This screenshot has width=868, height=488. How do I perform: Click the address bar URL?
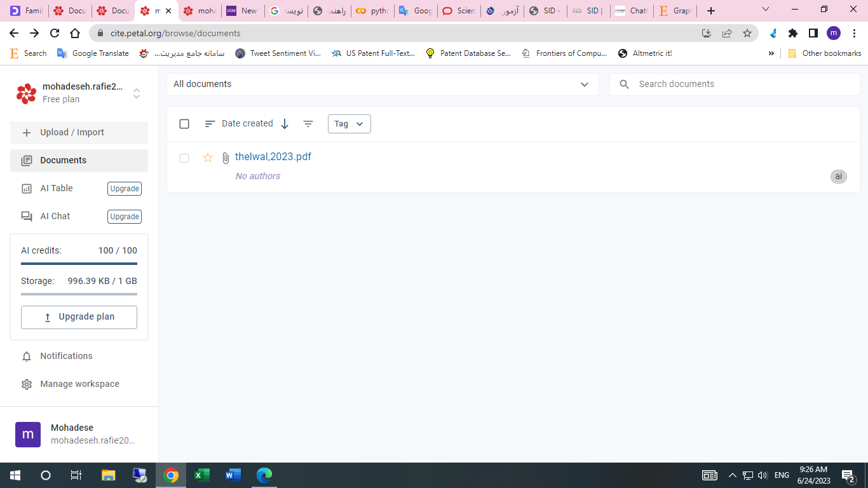click(x=175, y=33)
